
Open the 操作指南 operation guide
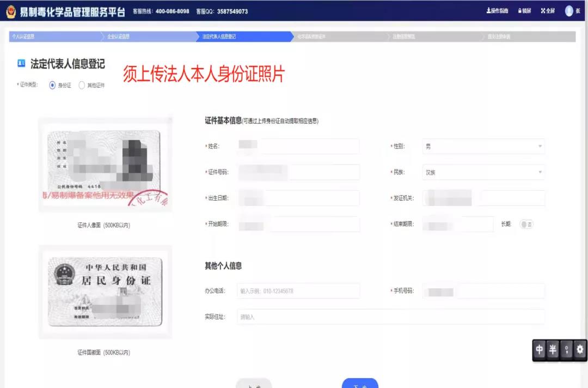pyautogui.click(x=497, y=11)
